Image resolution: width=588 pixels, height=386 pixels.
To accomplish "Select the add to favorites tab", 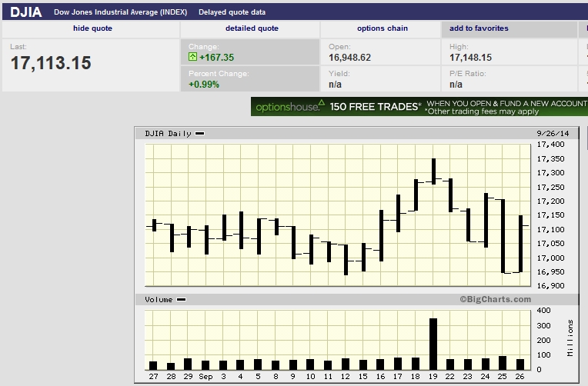I will click(x=479, y=28).
